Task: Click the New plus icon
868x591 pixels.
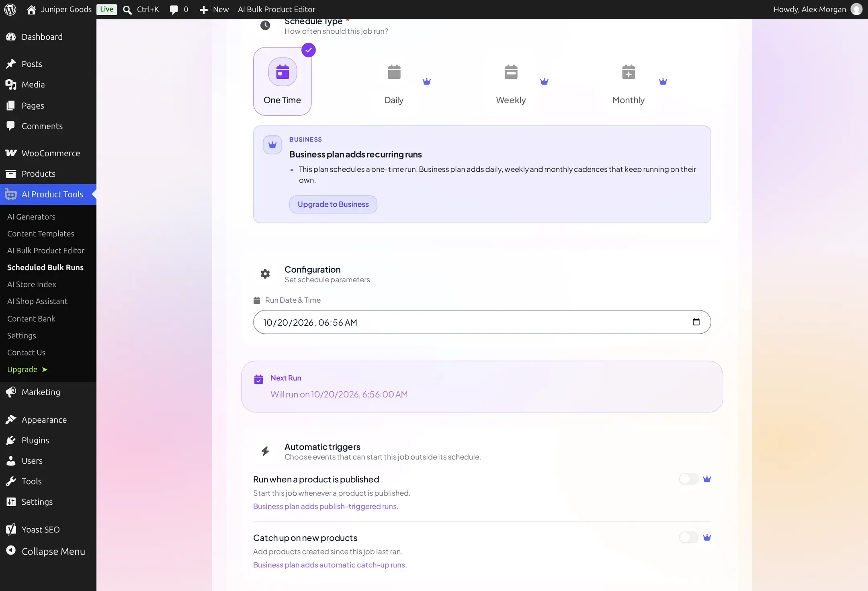Action: (x=204, y=10)
